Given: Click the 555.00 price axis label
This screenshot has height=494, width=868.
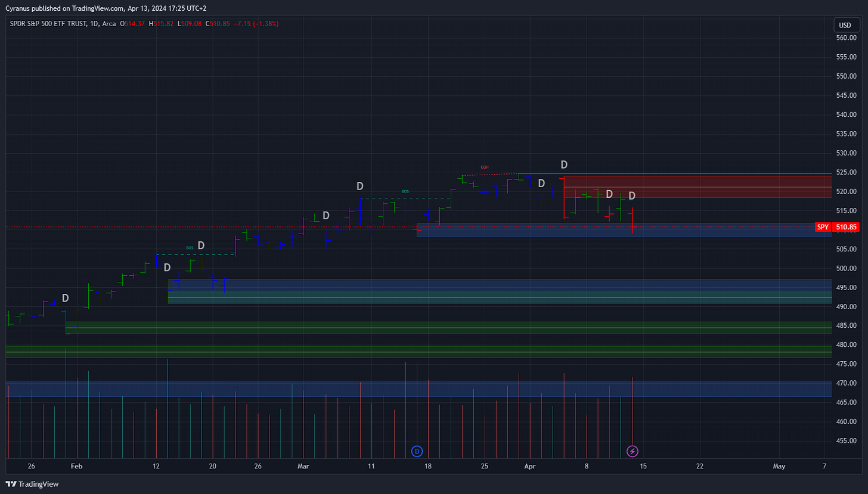Looking at the screenshot, I should (x=847, y=57).
